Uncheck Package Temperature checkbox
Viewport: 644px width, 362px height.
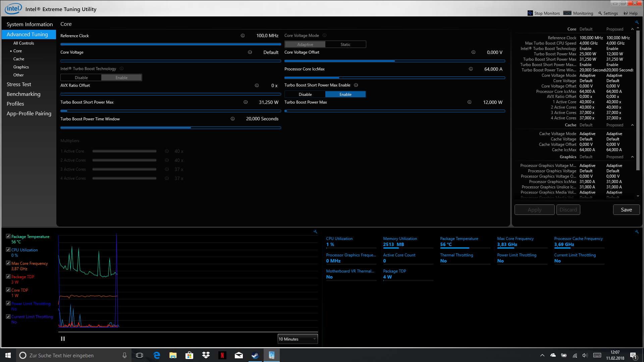[x=8, y=236]
